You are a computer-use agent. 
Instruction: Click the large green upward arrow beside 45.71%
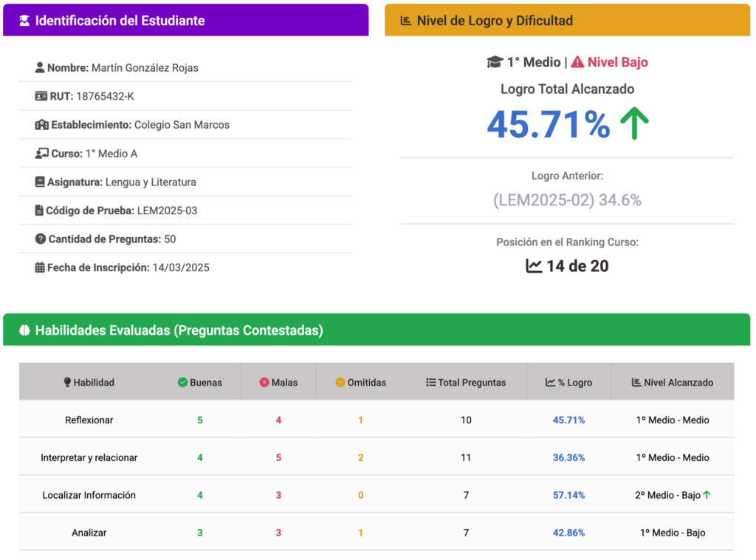633,124
